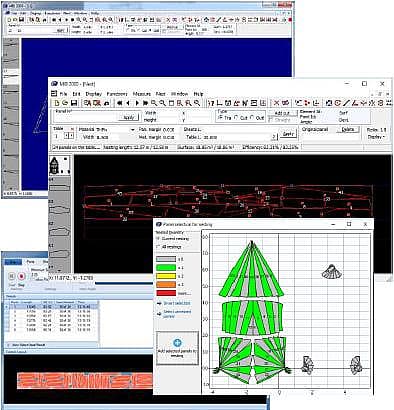Image resolution: width=394 pixels, height=410 pixels.
Task: Click the blue plus Add selected panels icon
Action: click(177, 342)
